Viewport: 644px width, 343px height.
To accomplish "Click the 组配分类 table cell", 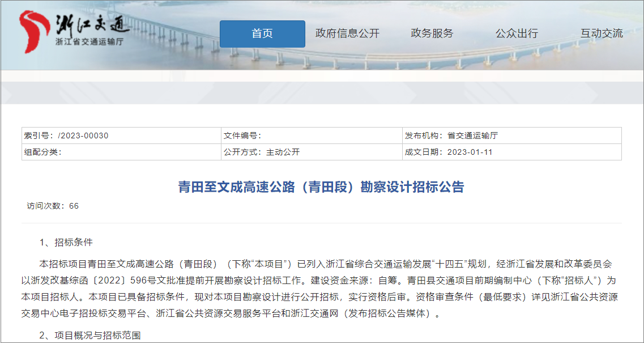I will pos(121,152).
